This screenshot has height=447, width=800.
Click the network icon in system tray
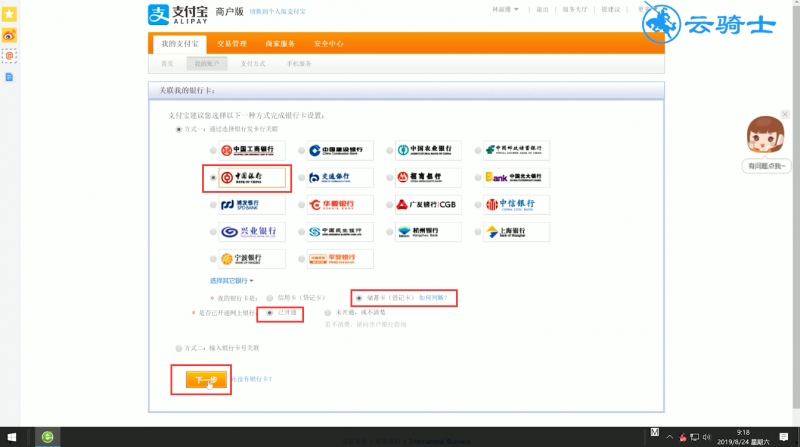[x=694, y=437]
